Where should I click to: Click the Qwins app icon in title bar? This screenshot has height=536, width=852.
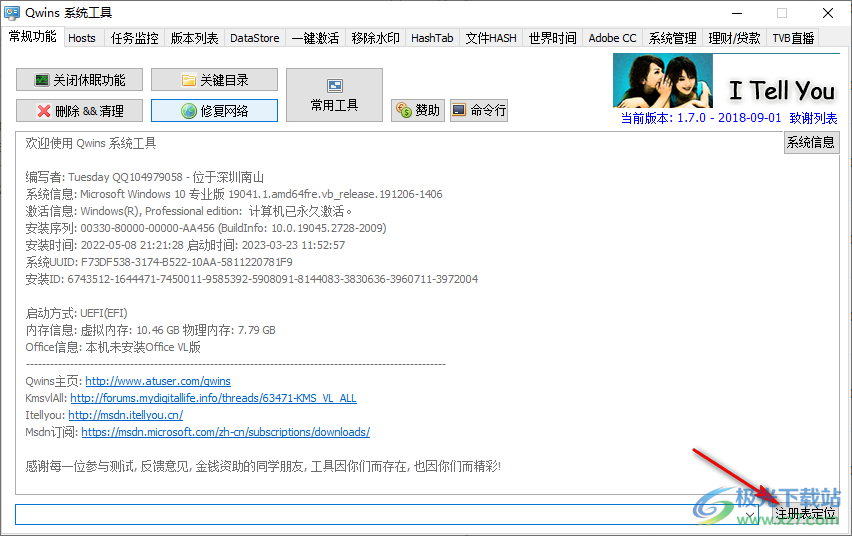(12, 13)
